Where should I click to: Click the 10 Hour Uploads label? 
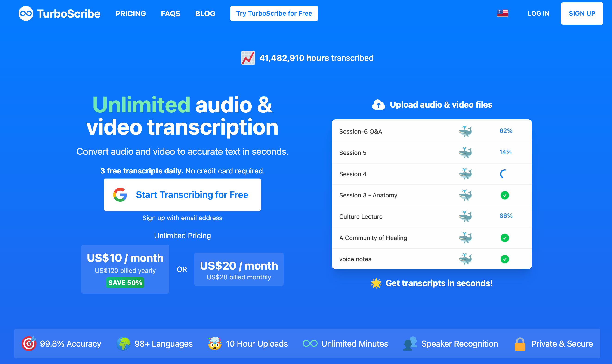[x=257, y=344]
